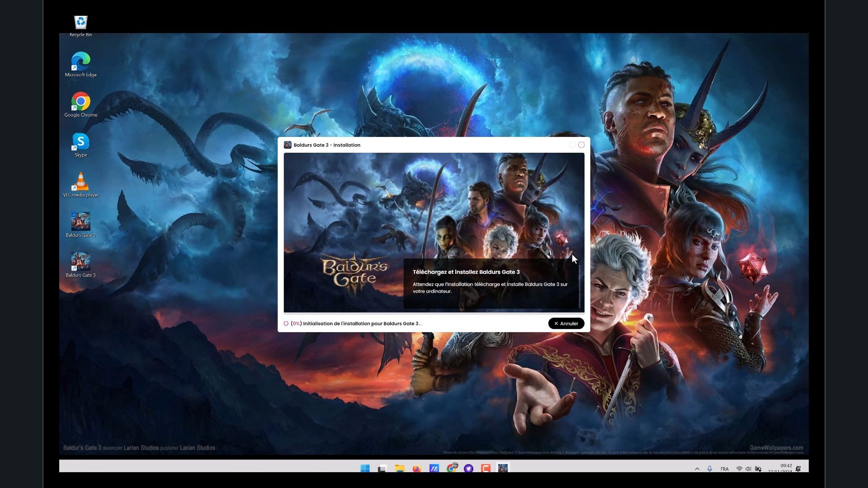This screenshot has height=488, width=868.
Task: Click the "Téléchargez et installez Baldurs Gate 3" heading
Action: coord(466,272)
